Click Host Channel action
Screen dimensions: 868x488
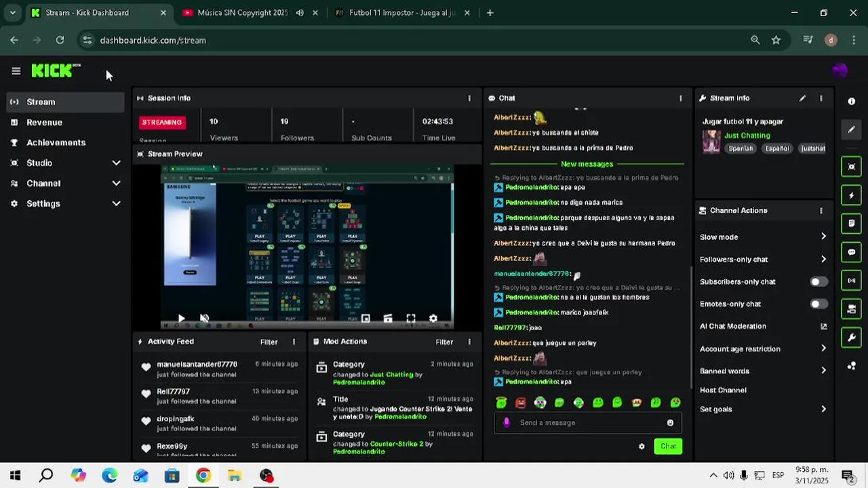tap(723, 390)
